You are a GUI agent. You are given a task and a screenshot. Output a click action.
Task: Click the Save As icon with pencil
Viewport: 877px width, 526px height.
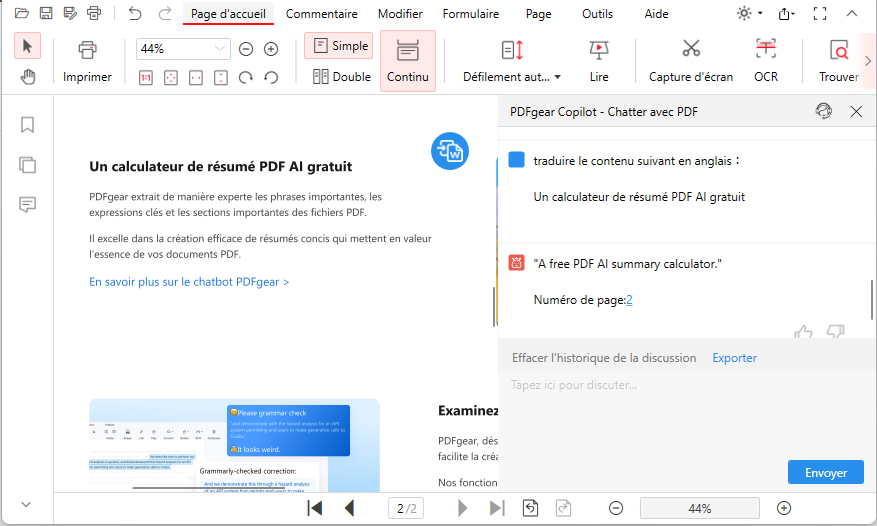[x=70, y=13]
